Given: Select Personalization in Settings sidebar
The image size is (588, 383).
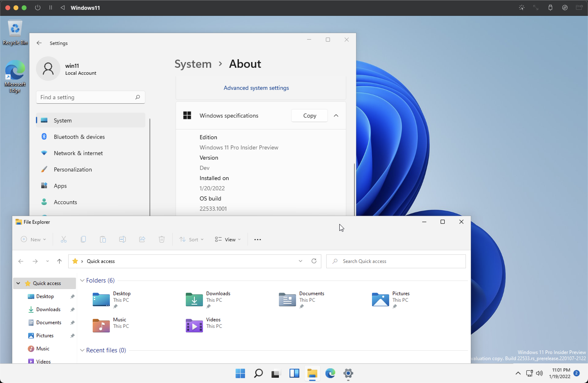Looking at the screenshot, I should pos(73,169).
